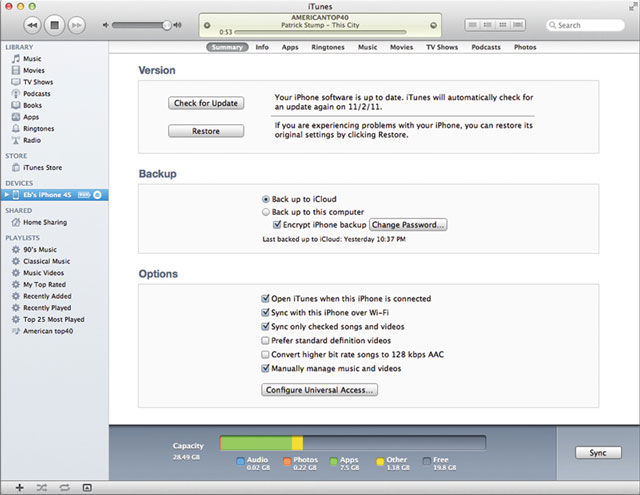
Task: Click the add playlist plus icon
Action: coord(19,487)
